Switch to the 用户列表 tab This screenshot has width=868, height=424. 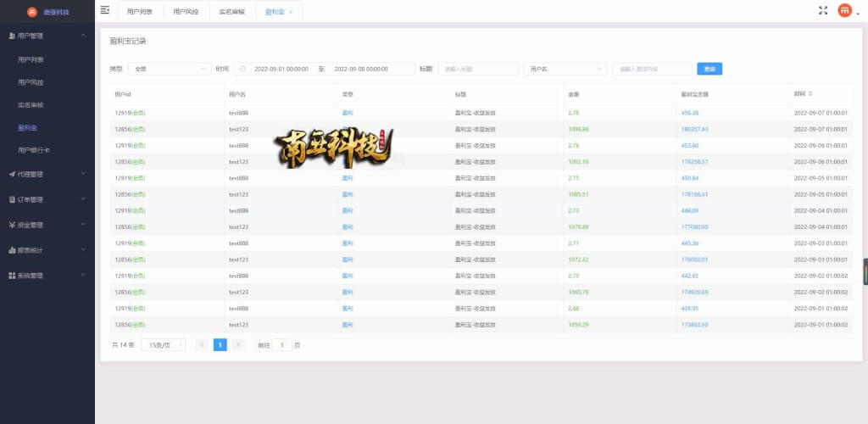(140, 12)
